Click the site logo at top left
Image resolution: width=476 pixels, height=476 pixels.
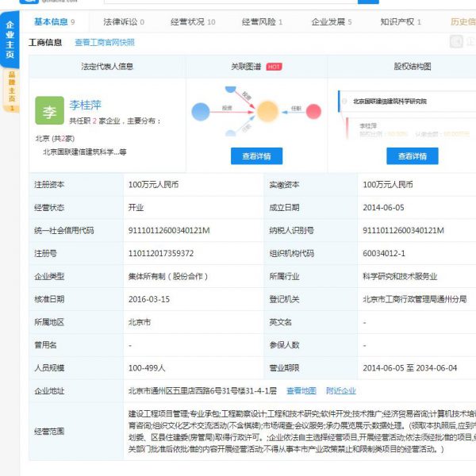point(29,2)
